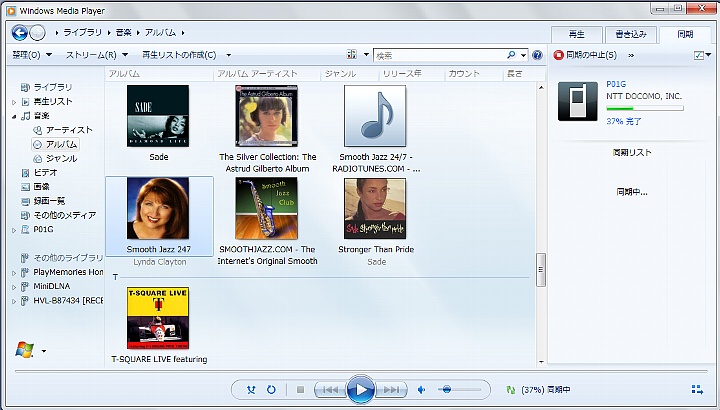The width and height of the screenshot is (720, 410).
Task: Open the view options icon
Action: coord(352,55)
